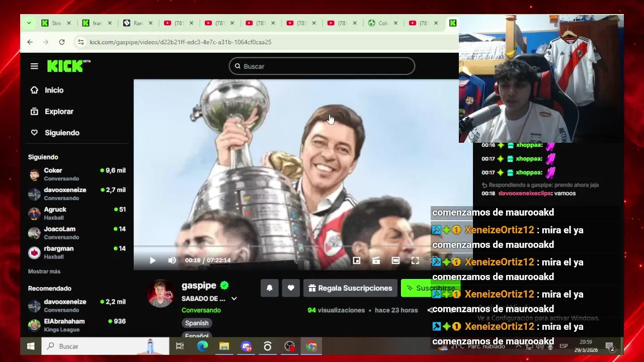The width and height of the screenshot is (644, 362).
Task: Expand the 'SABADO DE...' stream title
Action: click(x=234, y=299)
